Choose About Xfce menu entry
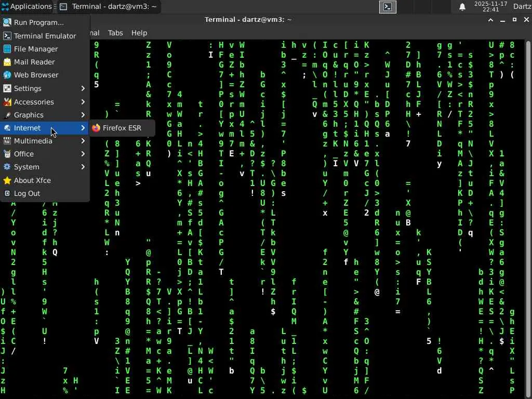This screenshot has width=532, height=399. (45, 180)
